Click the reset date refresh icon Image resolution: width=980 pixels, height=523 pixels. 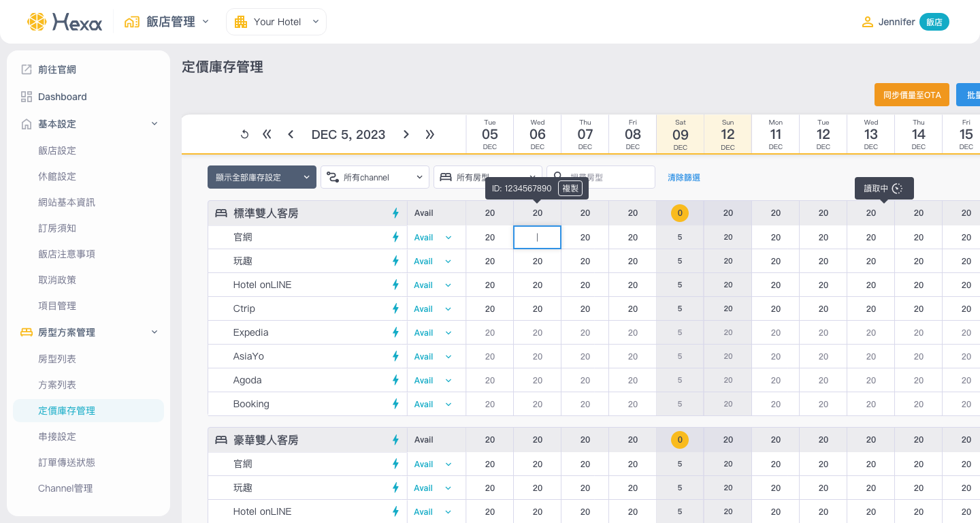(x=244, y=135)
